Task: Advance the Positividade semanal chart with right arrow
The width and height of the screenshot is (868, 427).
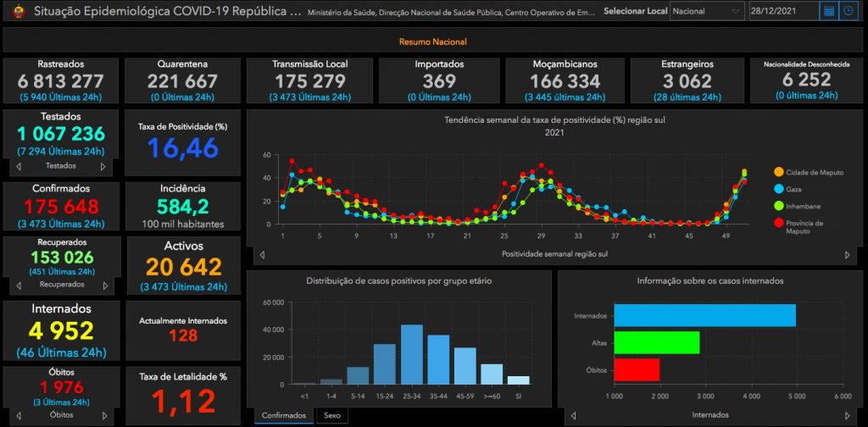Action: pos(847,254)
